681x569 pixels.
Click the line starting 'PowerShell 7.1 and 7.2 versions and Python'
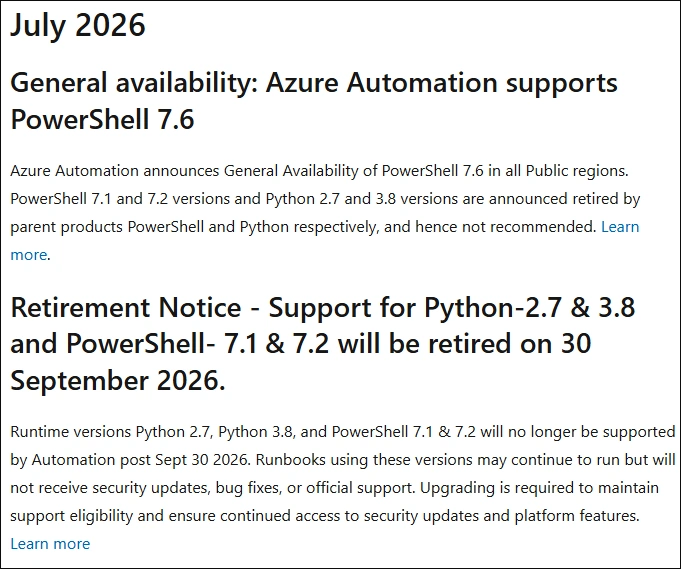point(325,199)
